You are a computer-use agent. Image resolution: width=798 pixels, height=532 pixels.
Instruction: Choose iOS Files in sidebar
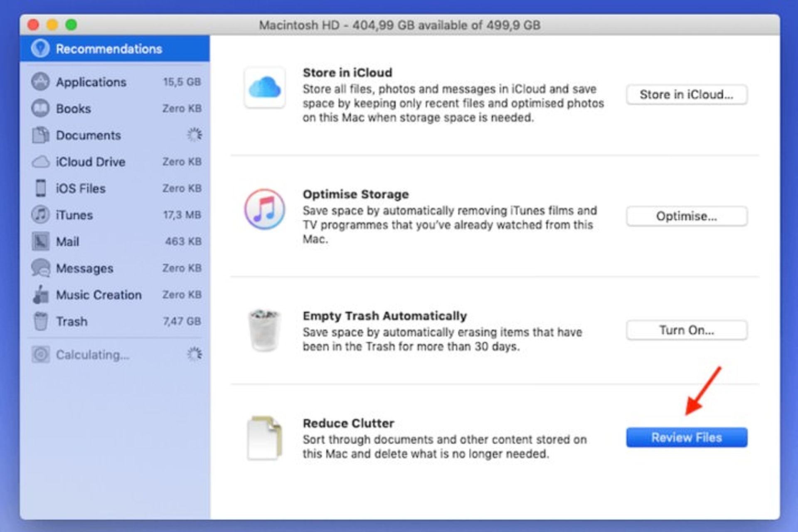[x=115, y=188]
